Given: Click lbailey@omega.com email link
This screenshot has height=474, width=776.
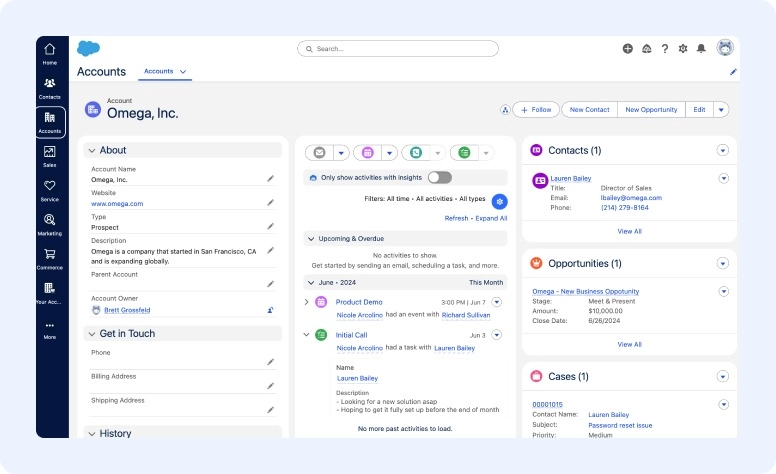Looking at the screenshot, I should pos(631,198).
